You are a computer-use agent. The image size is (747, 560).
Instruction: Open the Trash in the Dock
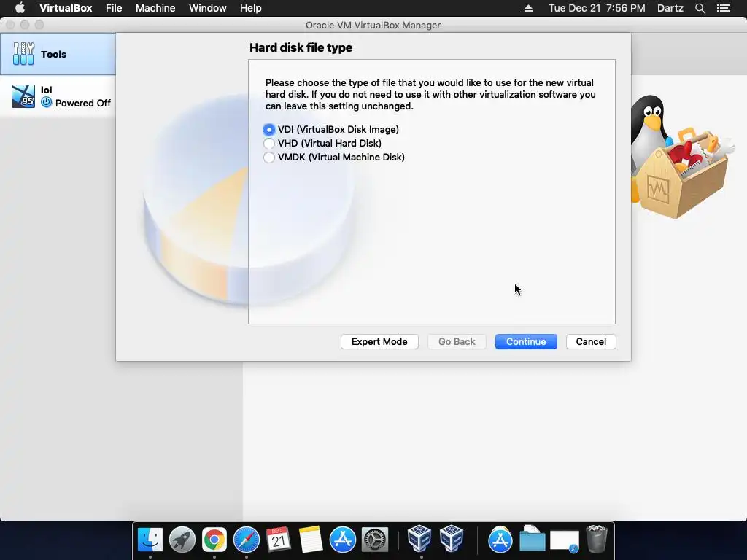point(597,539)
